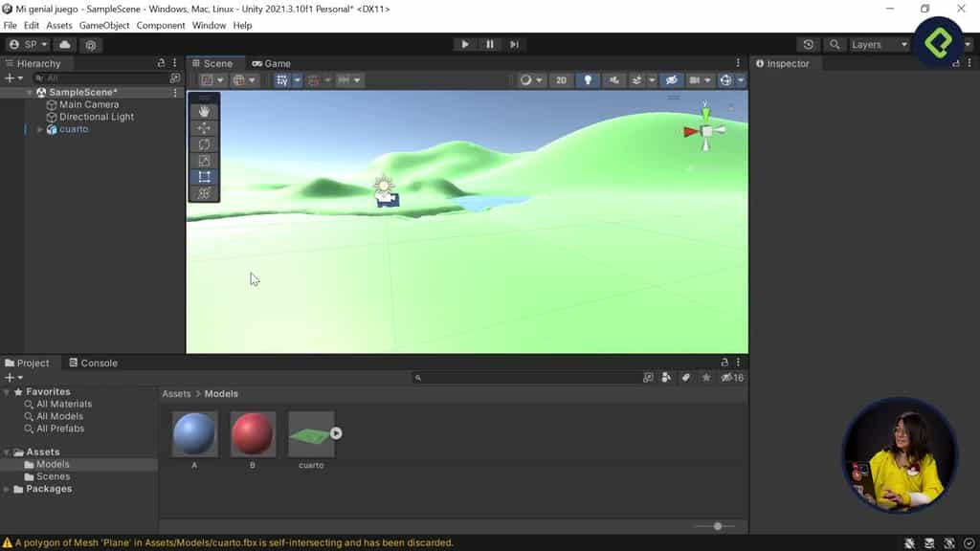
Task: Activate the Rect Transform tool
Action: (x=203, y=177)
